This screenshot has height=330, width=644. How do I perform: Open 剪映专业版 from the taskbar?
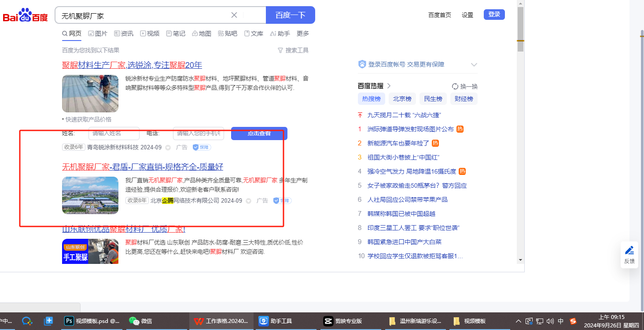pyautogui.click(x=343, y=321)
